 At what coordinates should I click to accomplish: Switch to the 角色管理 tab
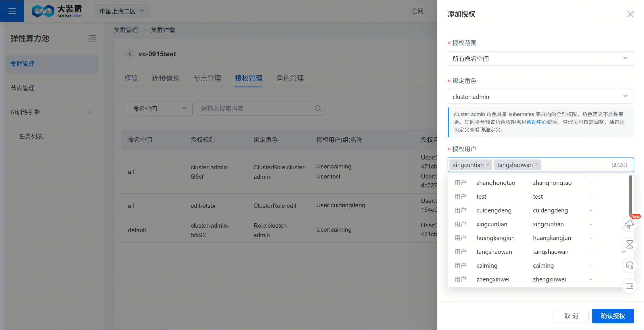(x=290, y=78)
